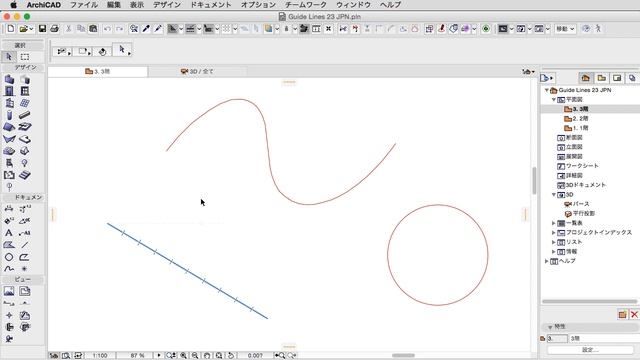Expand the 一覧表 item in navigator

pyautogui.click(x=554, y=223)
